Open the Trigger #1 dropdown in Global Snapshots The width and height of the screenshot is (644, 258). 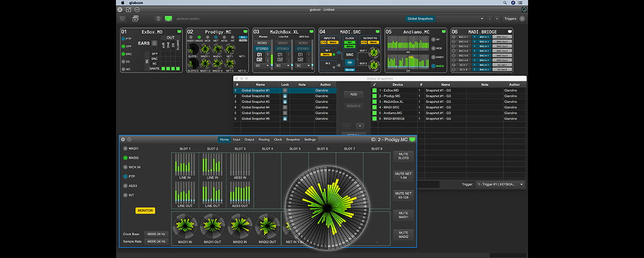[500, 184]
